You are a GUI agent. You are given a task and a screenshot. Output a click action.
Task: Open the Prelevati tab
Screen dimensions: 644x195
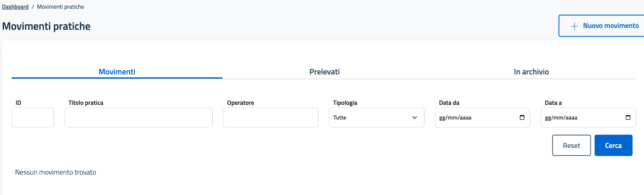[324, 72]
